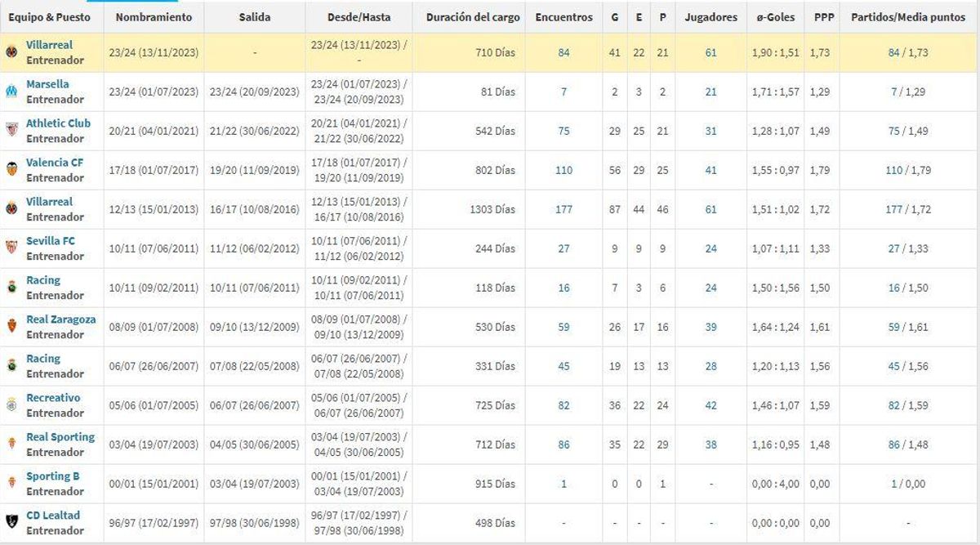Screen dimensions: 980x545
Task: Click the Valencia CF crest icon
Action: click(x=11, y=170)
